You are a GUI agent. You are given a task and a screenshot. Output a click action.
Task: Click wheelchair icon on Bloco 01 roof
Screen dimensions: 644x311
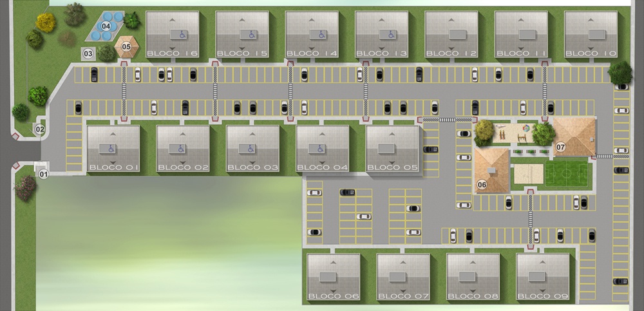pos(112,149)
